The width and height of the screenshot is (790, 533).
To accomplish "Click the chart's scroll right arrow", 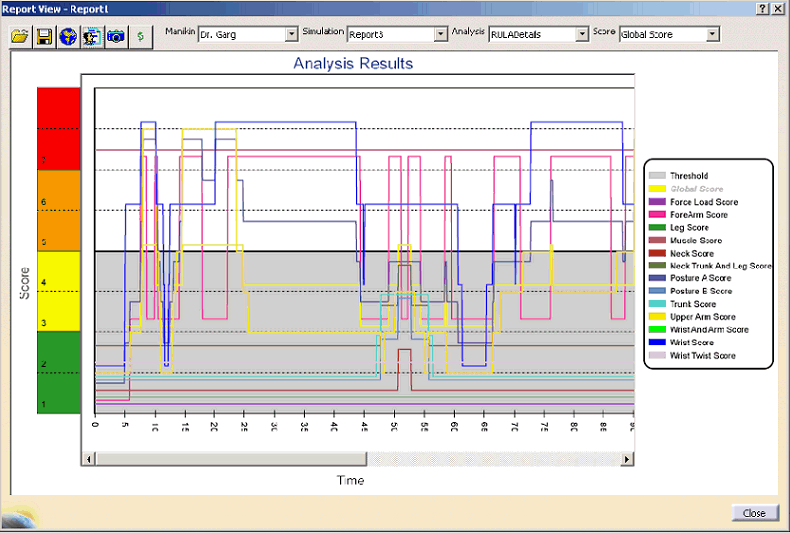I will 628,459.
